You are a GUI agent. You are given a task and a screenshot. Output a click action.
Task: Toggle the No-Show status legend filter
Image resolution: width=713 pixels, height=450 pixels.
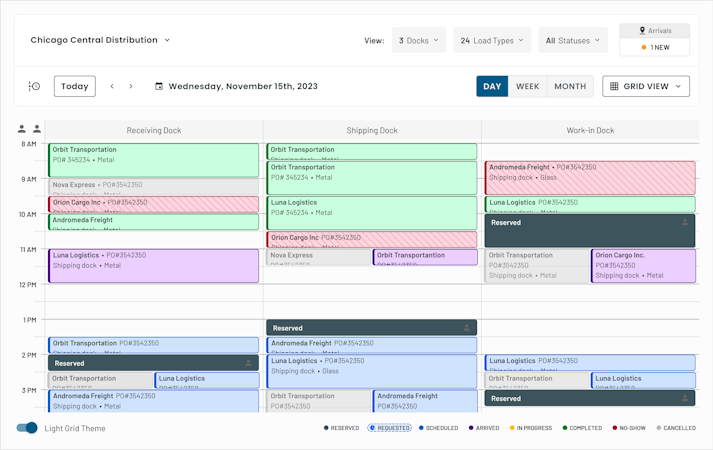click(629, 428)
